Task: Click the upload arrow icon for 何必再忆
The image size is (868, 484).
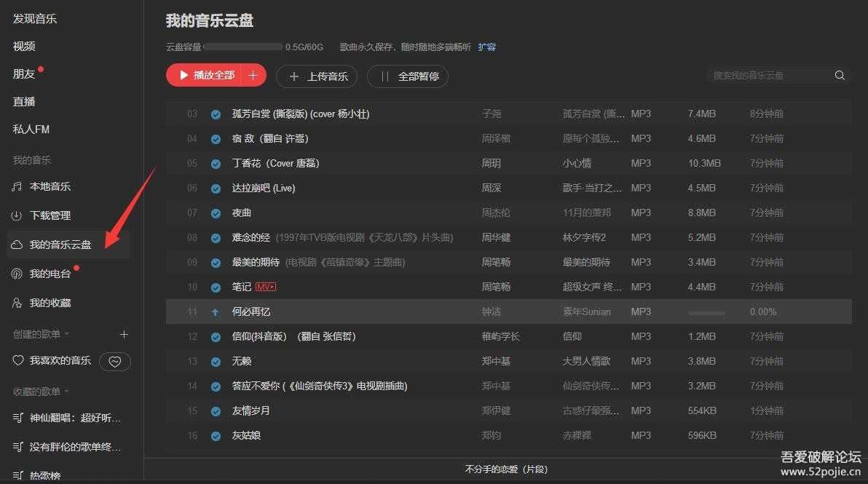Action: pyautogui.click(x=216, y=312)
